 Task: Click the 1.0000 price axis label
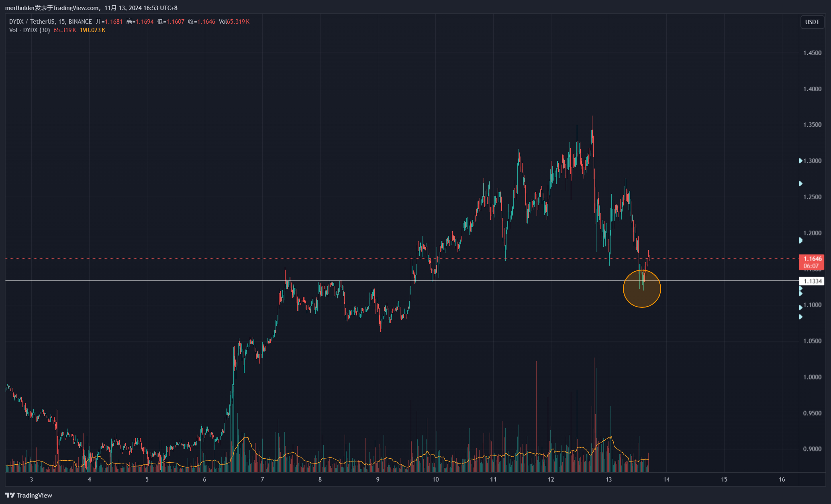812,377
